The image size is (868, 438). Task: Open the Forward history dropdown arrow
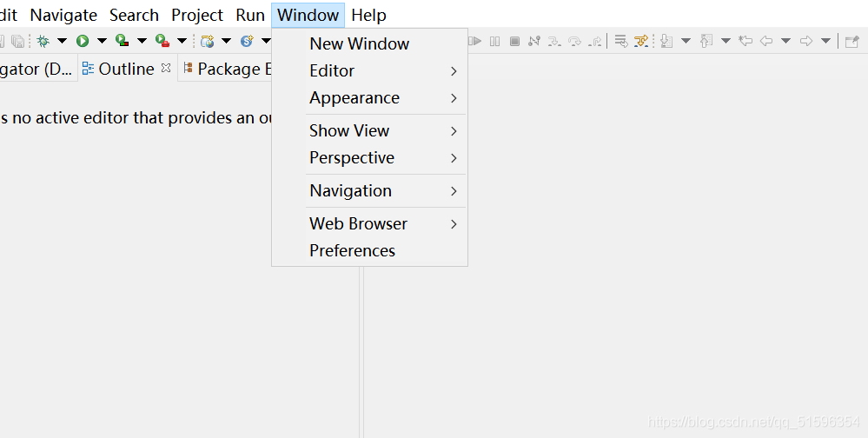click(825, 41)
